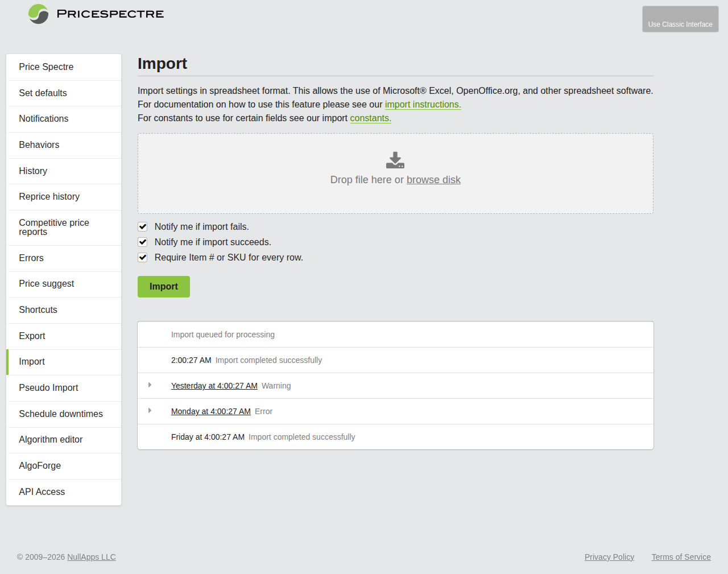Navigate to Competitive price reports
This screenshot has width=728, height=574.
pyautogui.click(x=54, y=227)
